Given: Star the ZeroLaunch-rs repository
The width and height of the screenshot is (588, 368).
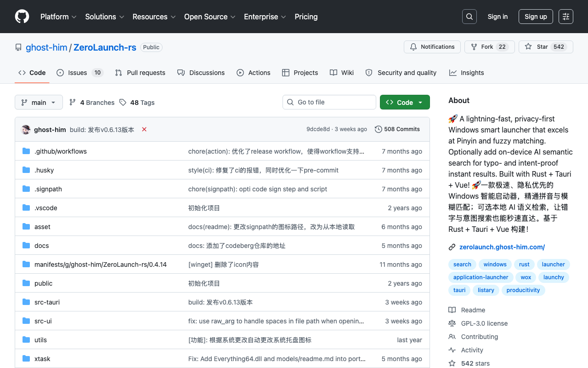Looking at the screenshot, I should tap(546, 47).
